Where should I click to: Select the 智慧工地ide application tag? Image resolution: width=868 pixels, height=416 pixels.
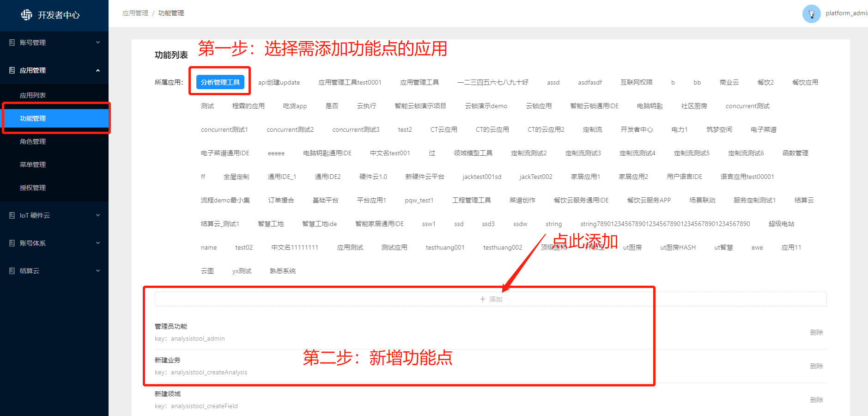coord(320,224)
